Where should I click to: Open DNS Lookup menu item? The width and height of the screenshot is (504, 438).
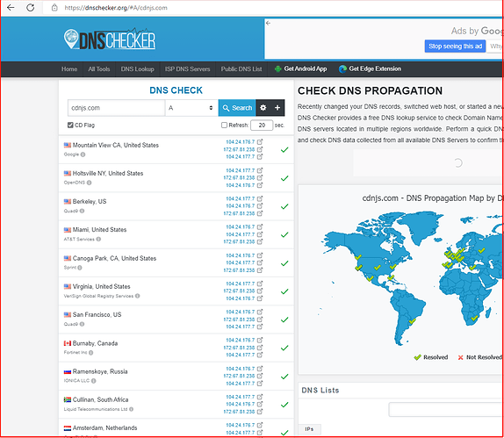pyautogui.click(x=137, y=69)
